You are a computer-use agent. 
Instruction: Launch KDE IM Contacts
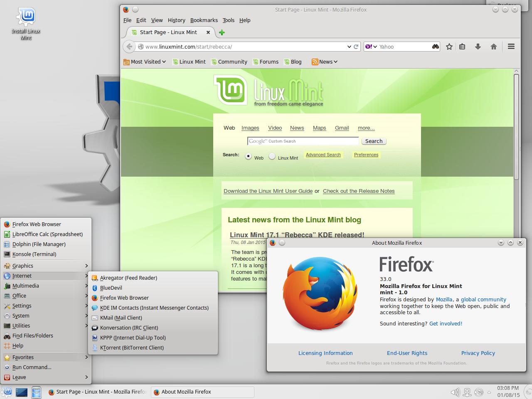coord(153,308)
